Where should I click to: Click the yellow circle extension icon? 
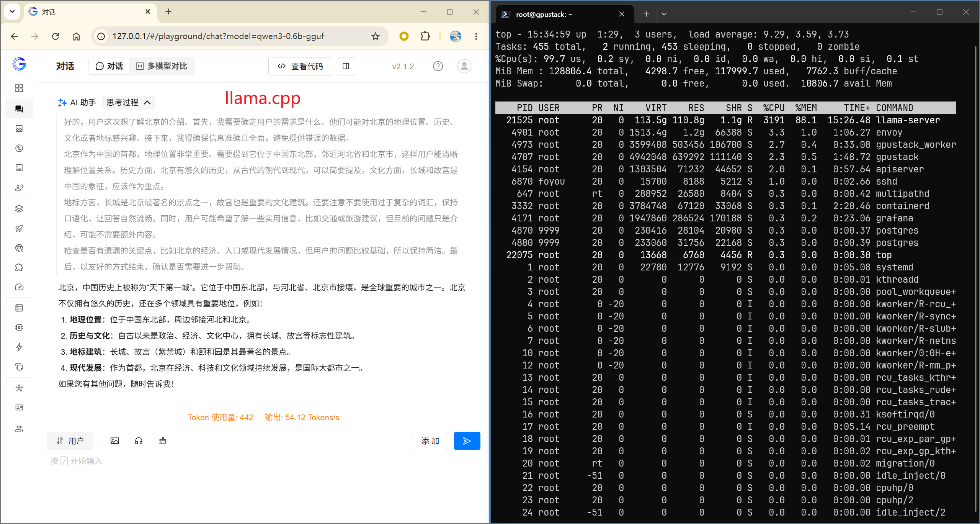coord(404,36)
